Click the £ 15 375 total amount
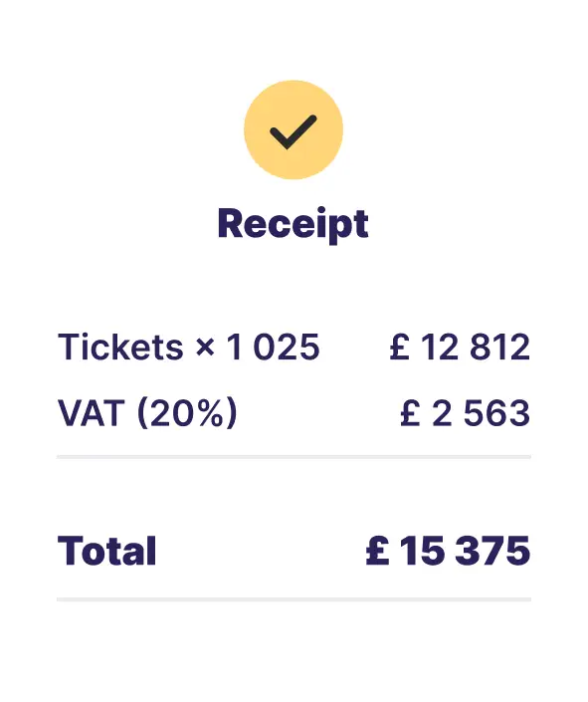The height and width of the screenshot is (702, 588). pos(449,551)
